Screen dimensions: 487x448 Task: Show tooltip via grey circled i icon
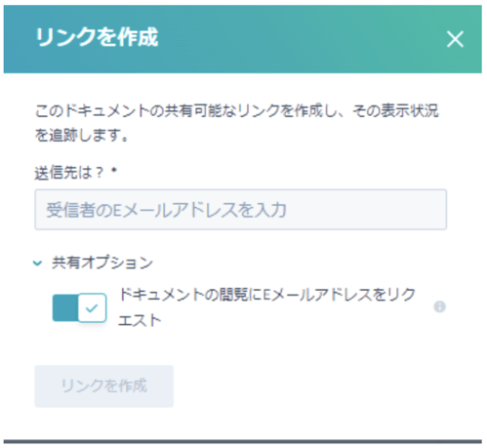(x=439, y=306)
